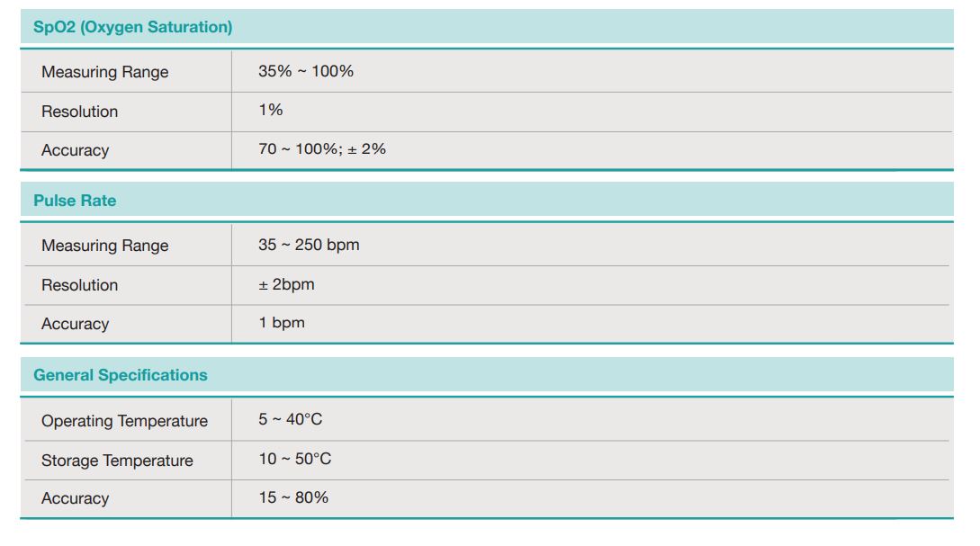Click the 15 ~ 80% value
This screenshot has height=546, width=980.
[x=293, y=497]
